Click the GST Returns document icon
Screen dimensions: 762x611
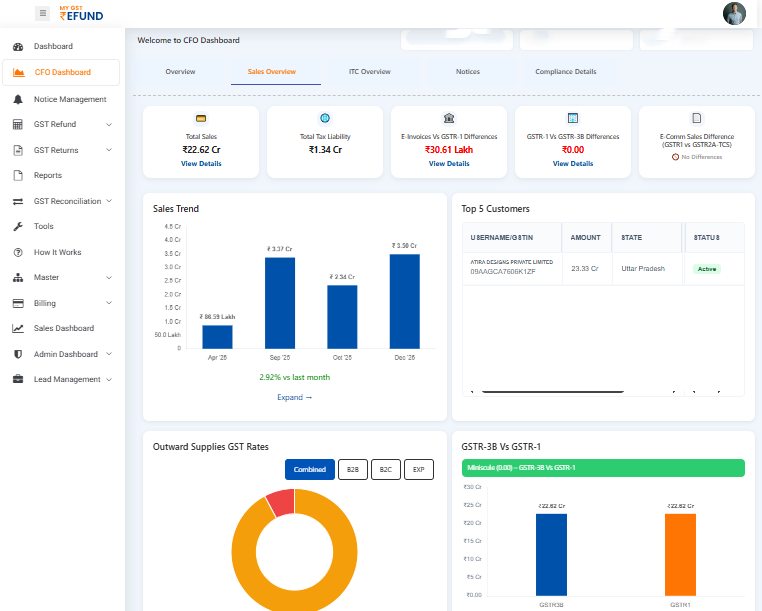click(x=18, y=150)
